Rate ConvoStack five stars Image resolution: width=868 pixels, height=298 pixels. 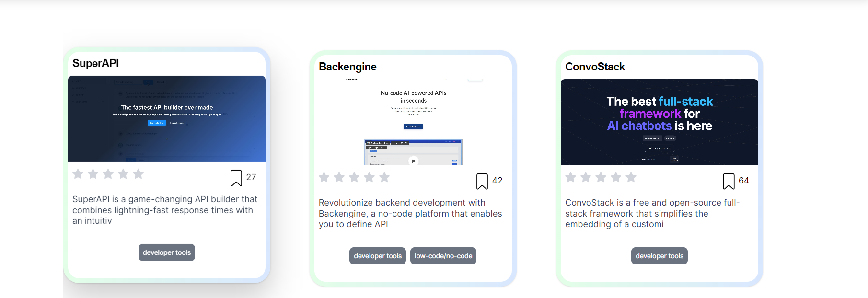click(x=631, y=177)
